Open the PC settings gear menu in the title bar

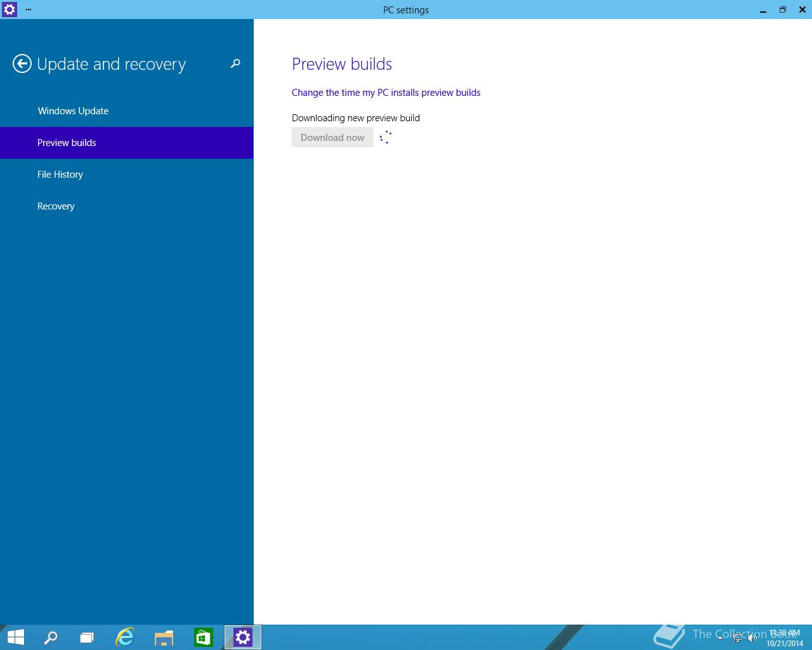[x=10, y=10]
